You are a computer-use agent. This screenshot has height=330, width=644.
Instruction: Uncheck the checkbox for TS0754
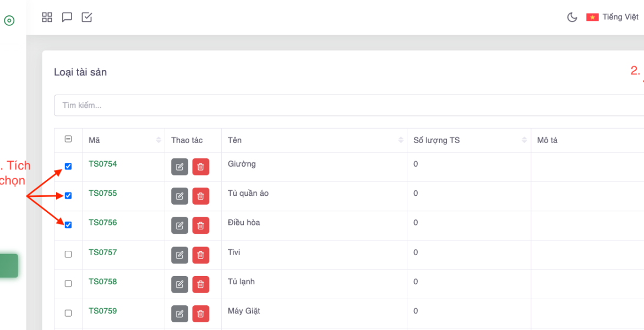pyautogui.click(x=68, y=166)
